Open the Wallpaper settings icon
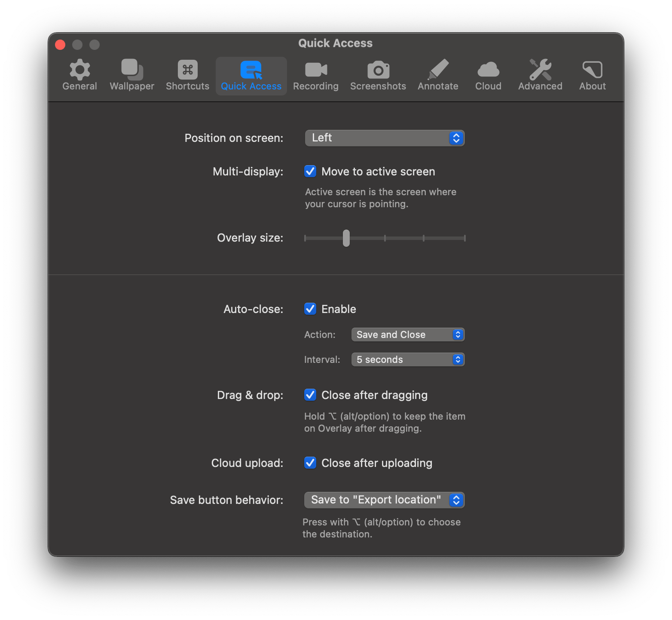The height and width of the screenshot is (620, 672). pyautogui.click(x=132, y=70)
